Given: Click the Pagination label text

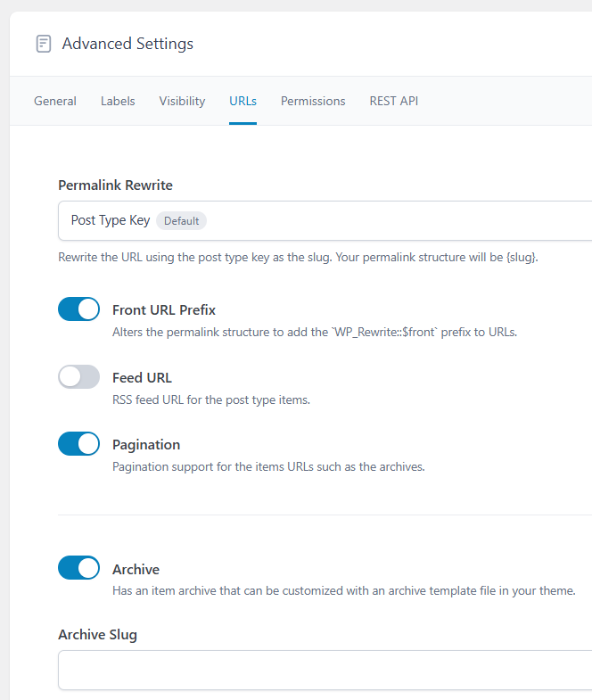Looking at the screenshot, I should coord(146,445).
